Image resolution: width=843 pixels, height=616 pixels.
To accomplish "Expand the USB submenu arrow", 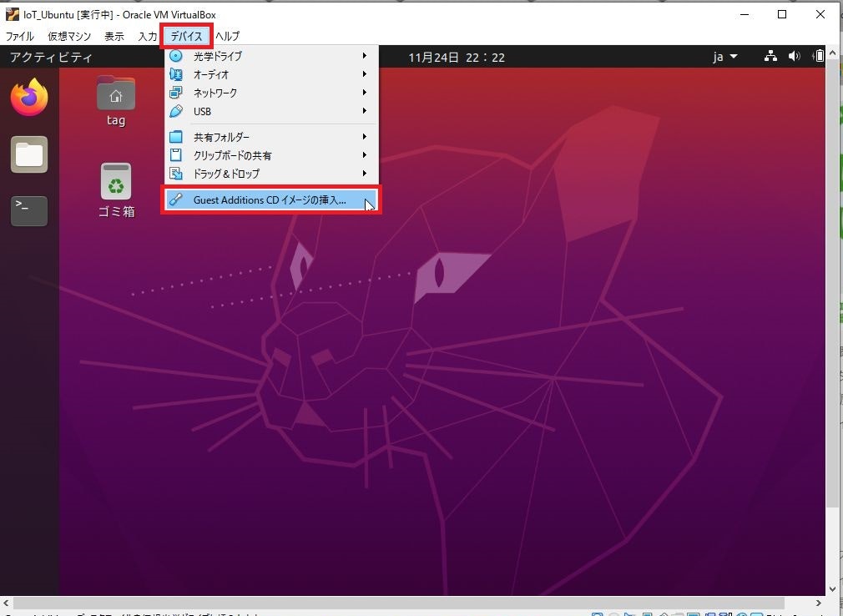I will (x=365, y=111).
